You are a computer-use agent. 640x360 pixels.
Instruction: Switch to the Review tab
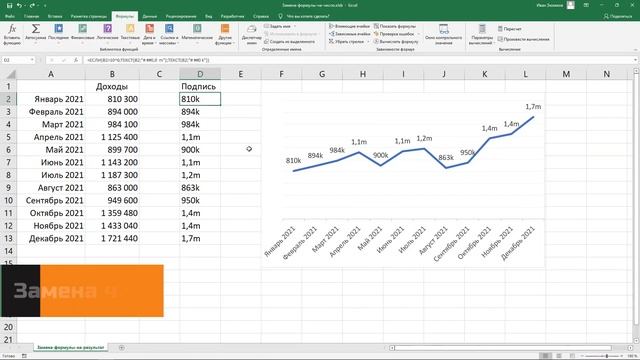point(181,16)
